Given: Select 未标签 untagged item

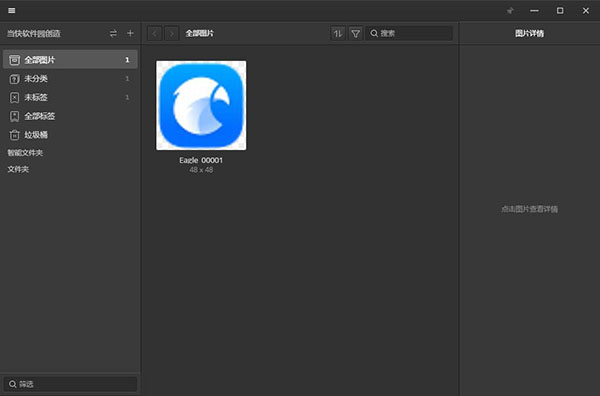Looking at the screenshot, I should coord(70,98).
